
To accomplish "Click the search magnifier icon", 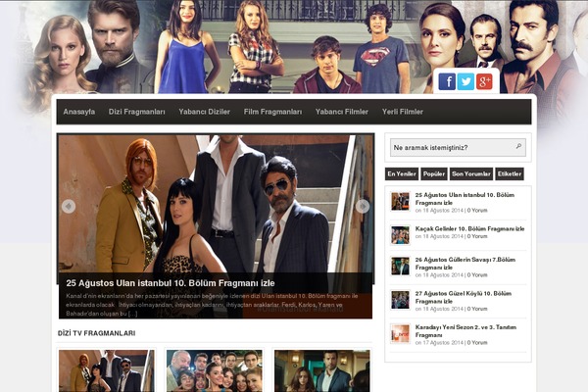I will tap(518, 146).
